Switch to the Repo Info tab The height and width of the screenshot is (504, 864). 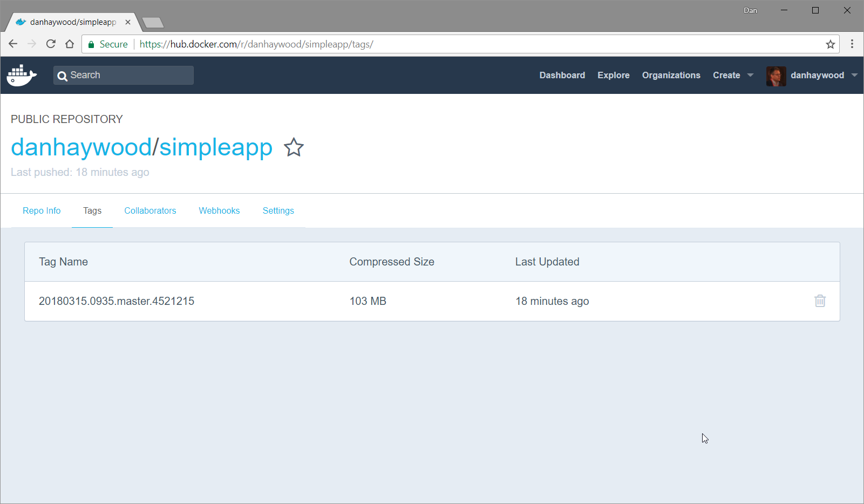pos(42,211)
